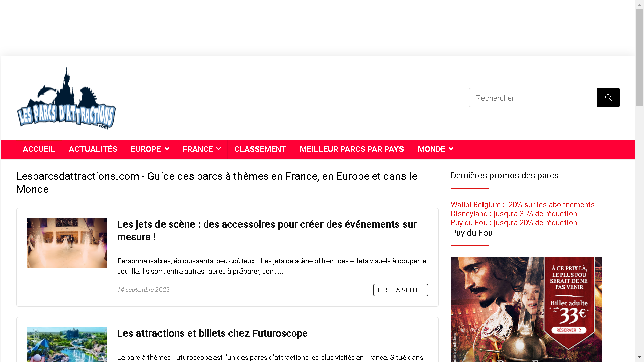This screenshot has width=644, height=362.
Task: Open Puy du Fou 20% réduction link
Action: click(x=514, y=223)
